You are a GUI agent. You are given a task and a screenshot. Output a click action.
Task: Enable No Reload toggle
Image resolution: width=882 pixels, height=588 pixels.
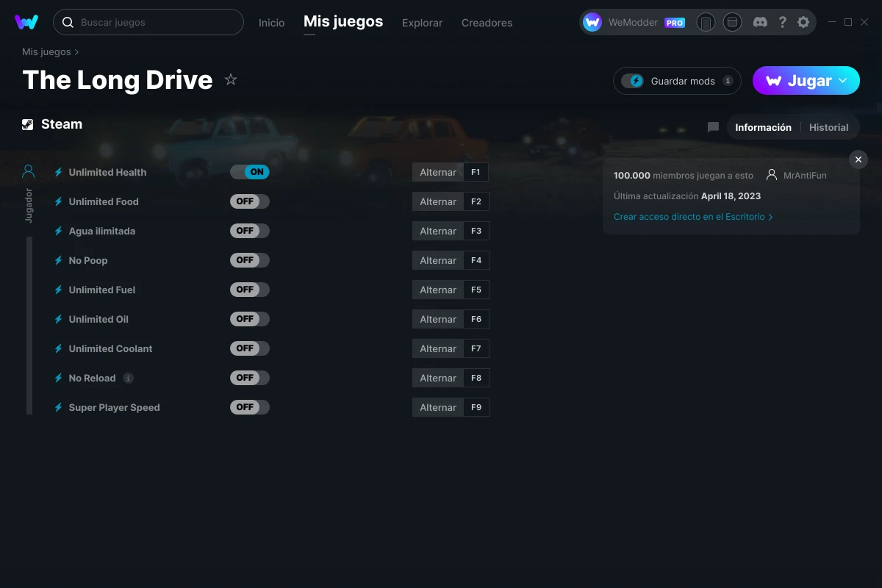250,378
